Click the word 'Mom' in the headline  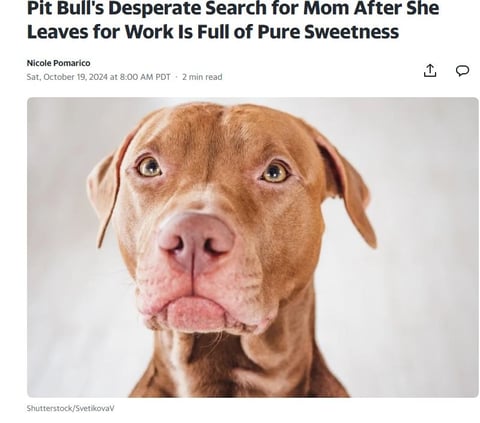click(326, 8)
